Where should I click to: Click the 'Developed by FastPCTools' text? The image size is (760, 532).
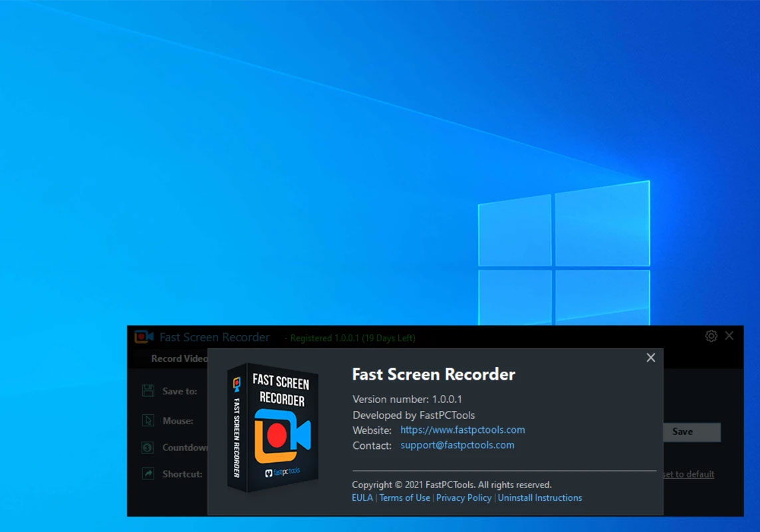pos(414,415)
